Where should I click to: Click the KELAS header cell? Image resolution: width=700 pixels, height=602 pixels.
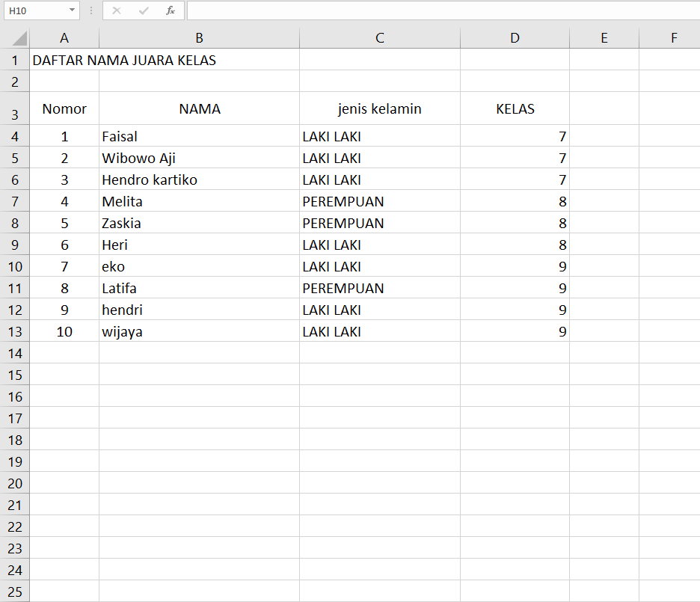coord(515,109)
